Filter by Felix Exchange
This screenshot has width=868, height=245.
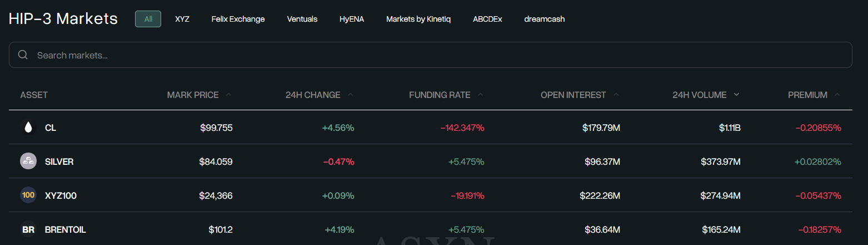(x=238, y=19)
